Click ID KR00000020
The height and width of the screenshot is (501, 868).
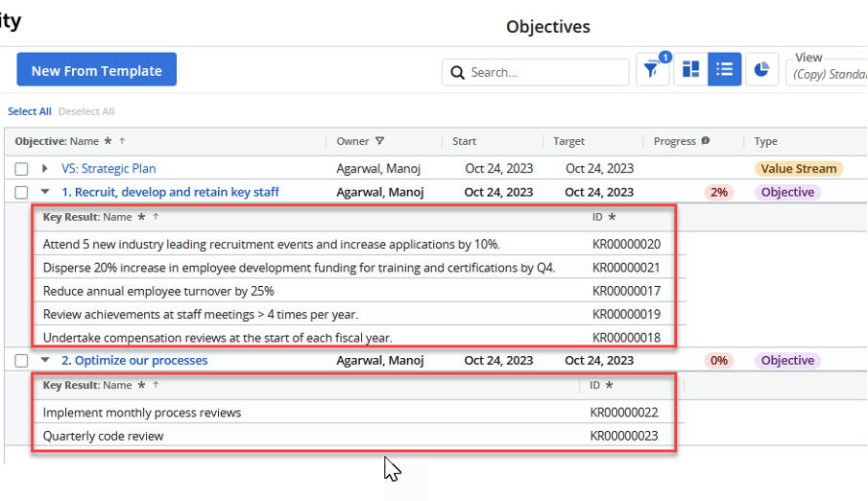626,244
